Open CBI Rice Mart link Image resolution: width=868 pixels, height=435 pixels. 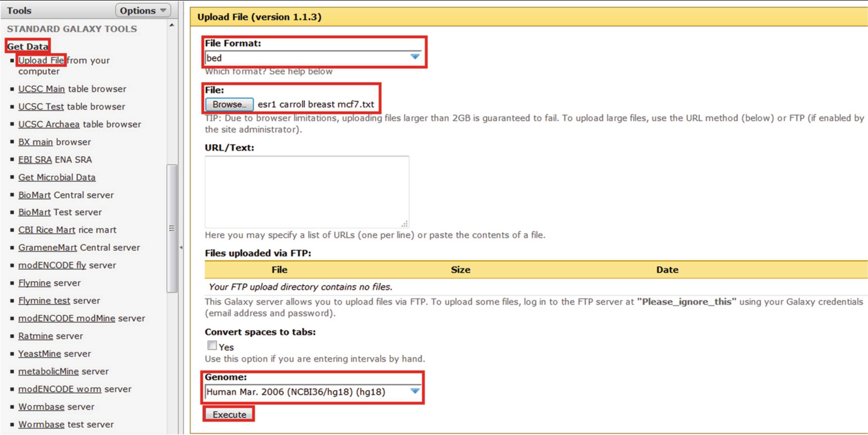[x=47, y=230]
